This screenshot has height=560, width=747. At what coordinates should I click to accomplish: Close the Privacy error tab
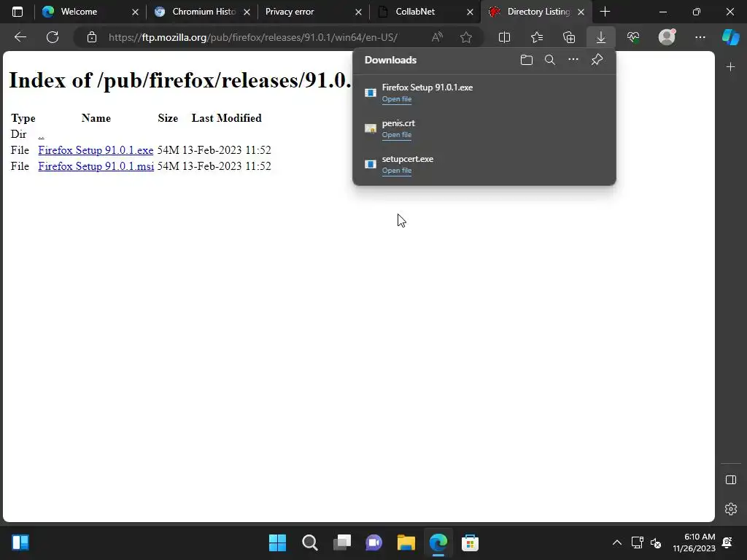tap(358, 12)
